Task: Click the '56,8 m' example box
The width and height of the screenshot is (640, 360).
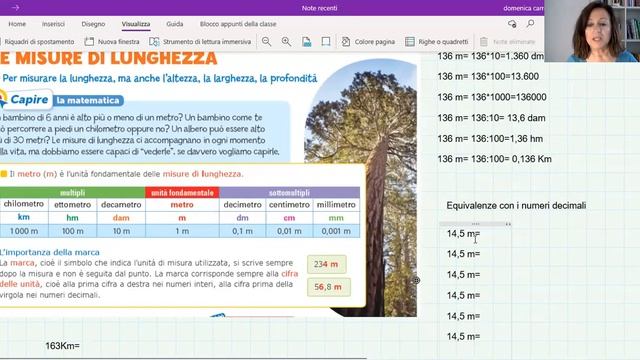Action: click(x=329, y=287)
